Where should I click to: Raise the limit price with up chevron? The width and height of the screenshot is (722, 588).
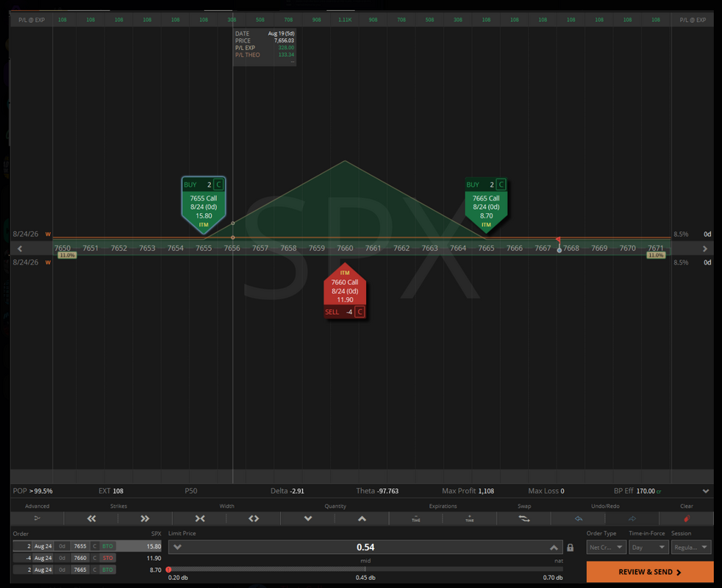(x=554, y=547)
